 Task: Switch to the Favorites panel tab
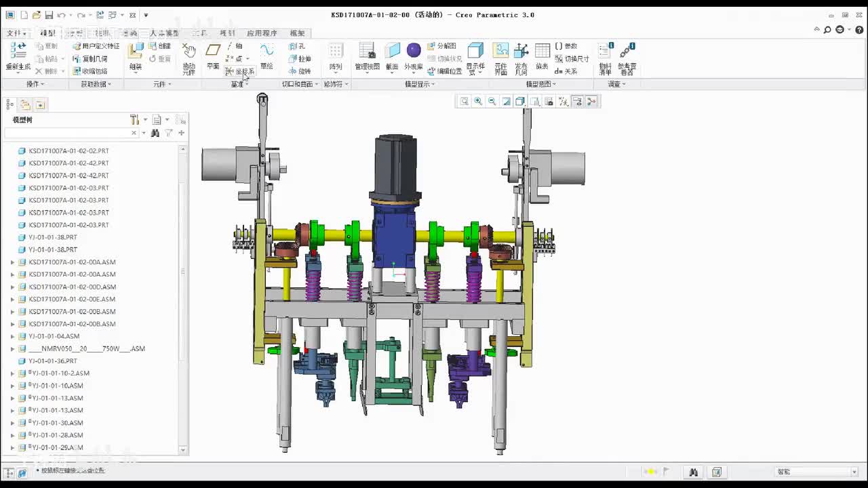[40, 104]
